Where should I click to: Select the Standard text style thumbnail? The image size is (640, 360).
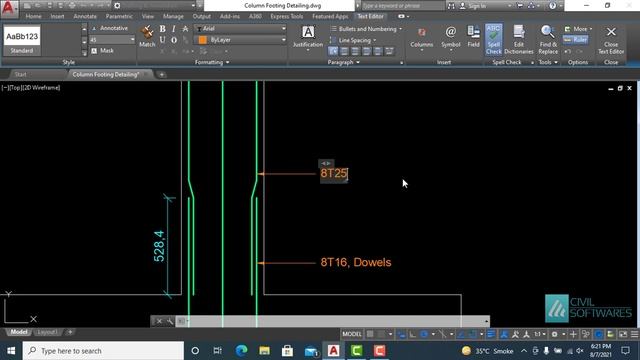tap(22, 40)
